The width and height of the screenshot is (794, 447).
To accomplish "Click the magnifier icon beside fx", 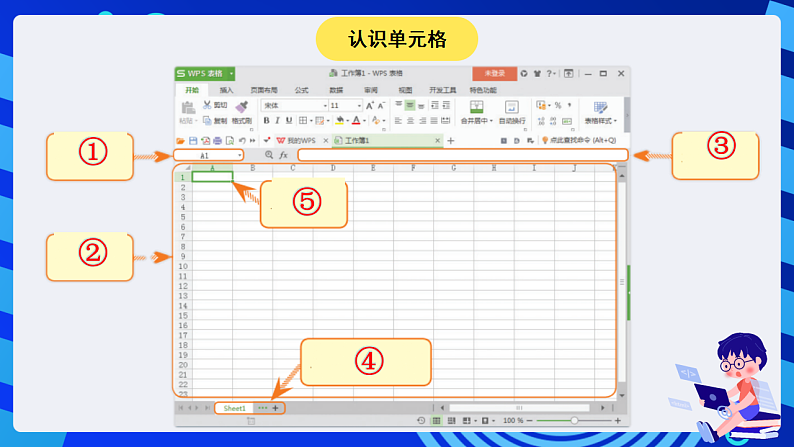I will point(269,155).
